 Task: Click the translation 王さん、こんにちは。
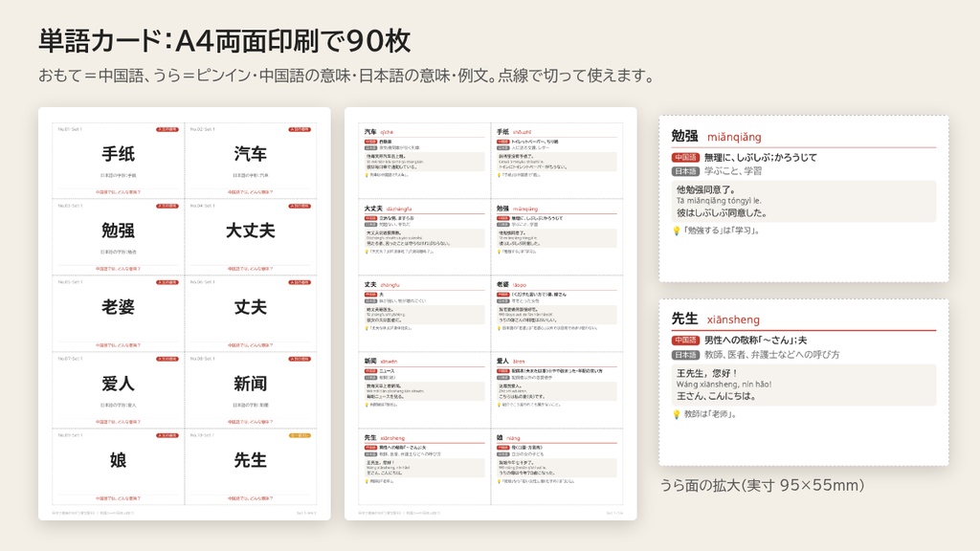(x=716, y=396)
